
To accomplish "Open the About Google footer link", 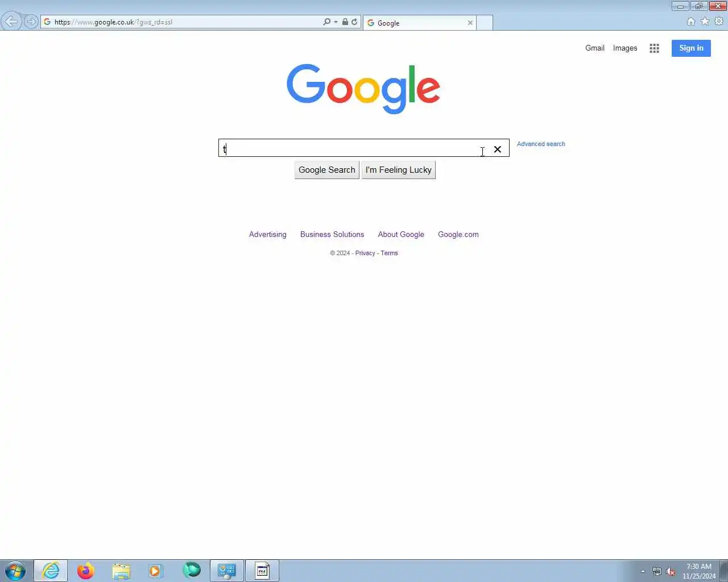I will tap(401, 234).
